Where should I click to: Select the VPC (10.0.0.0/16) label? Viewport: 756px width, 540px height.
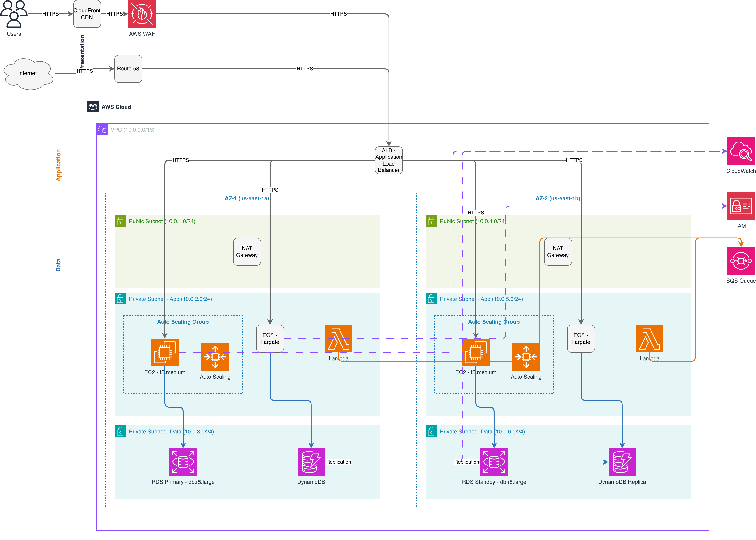tap(132, 130)
